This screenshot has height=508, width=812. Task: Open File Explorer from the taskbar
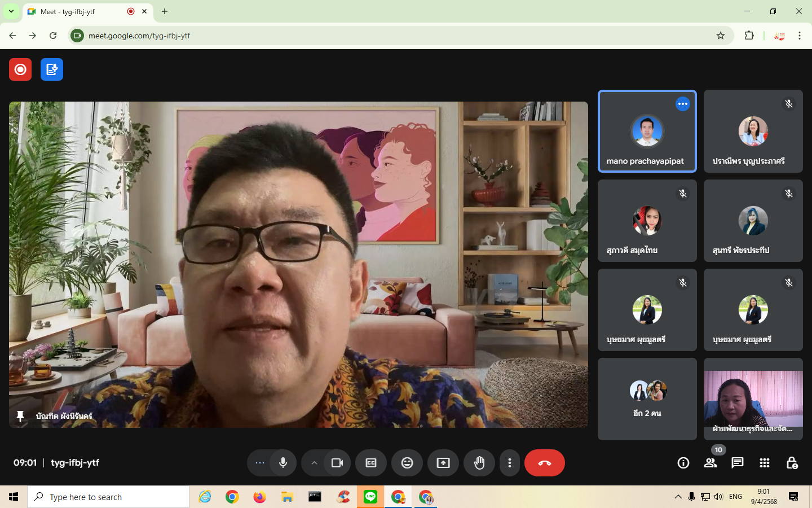[x=287, y=497]
